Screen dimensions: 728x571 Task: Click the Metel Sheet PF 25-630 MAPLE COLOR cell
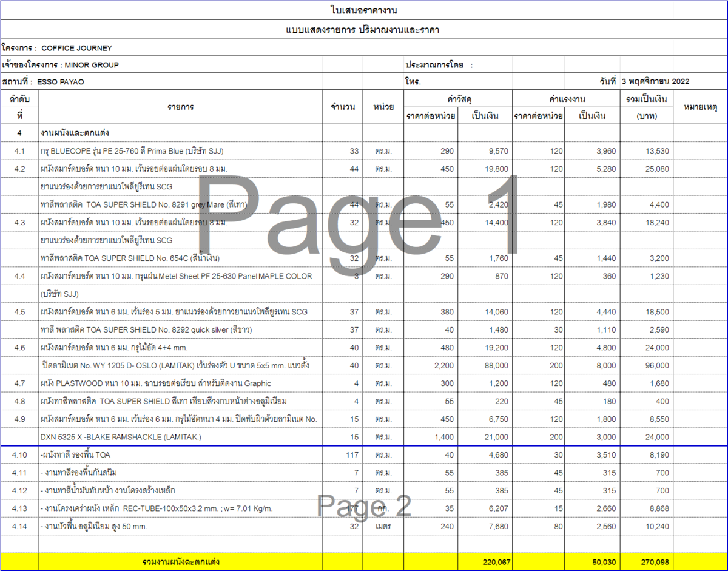pos(181,276)
